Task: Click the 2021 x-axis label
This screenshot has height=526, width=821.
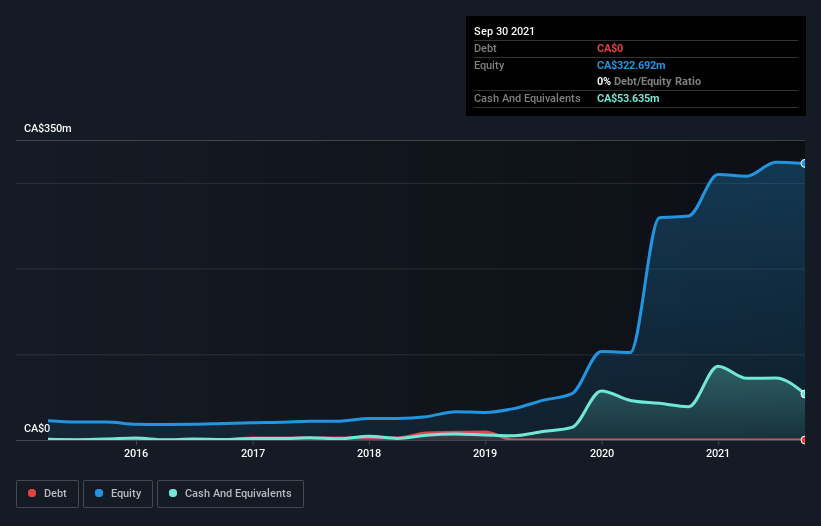Action: 718,453
